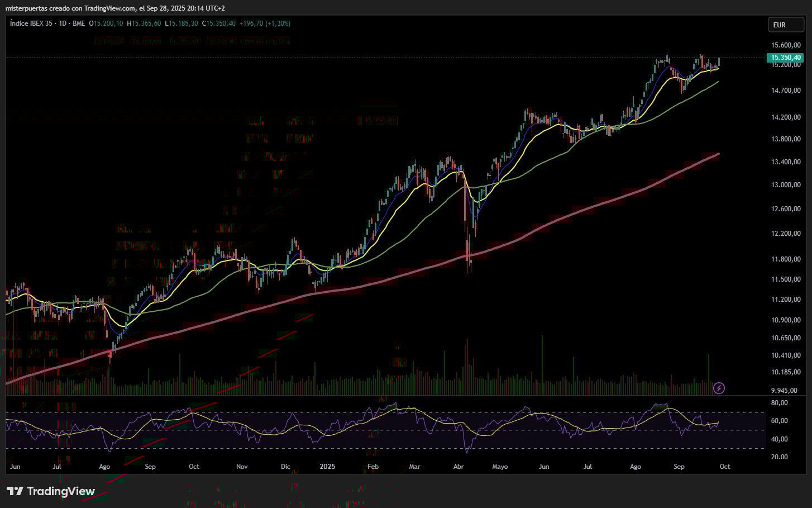
Task: Click the 14.200,00 price axis label
Action: pyautogui.click(x=786, y=117)
